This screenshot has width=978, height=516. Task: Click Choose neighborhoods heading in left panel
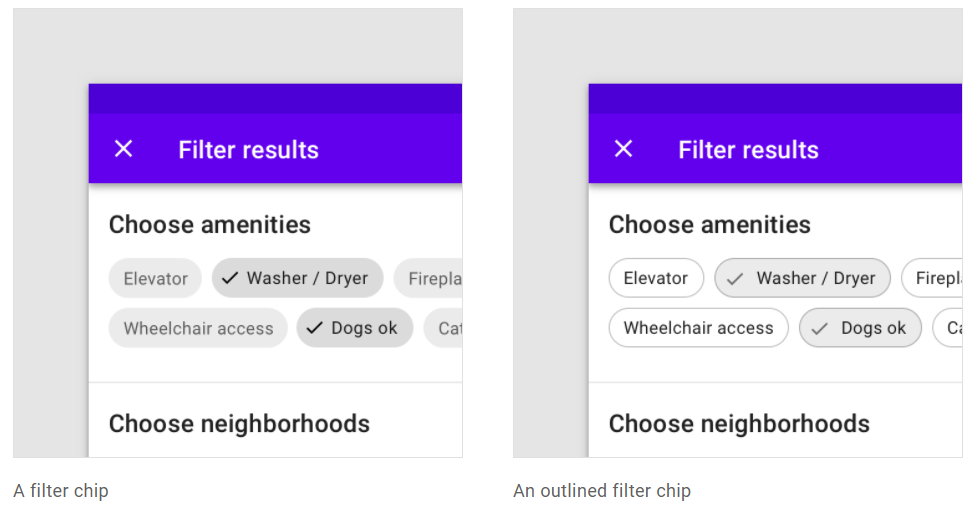pyautogui.click(x=239, y=424)
